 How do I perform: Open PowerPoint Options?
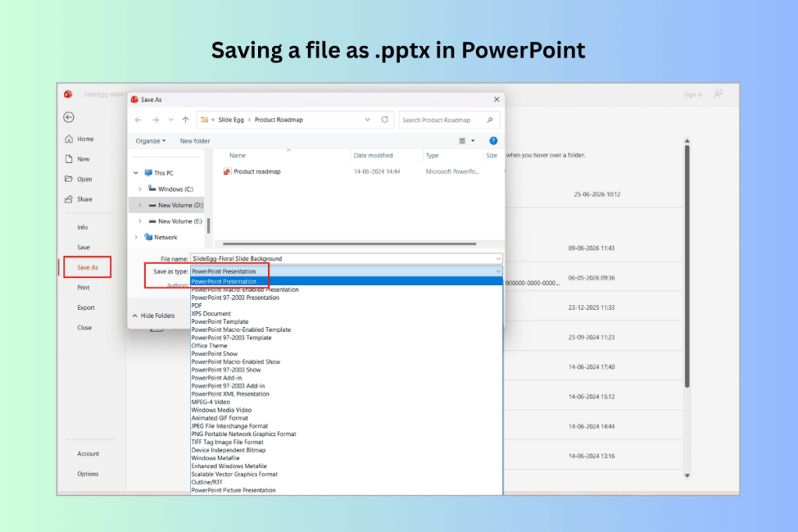(88, 474)
